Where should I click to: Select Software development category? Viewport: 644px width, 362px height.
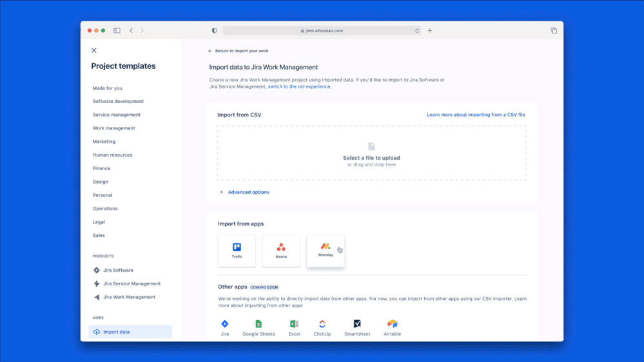tap(118, 101)
